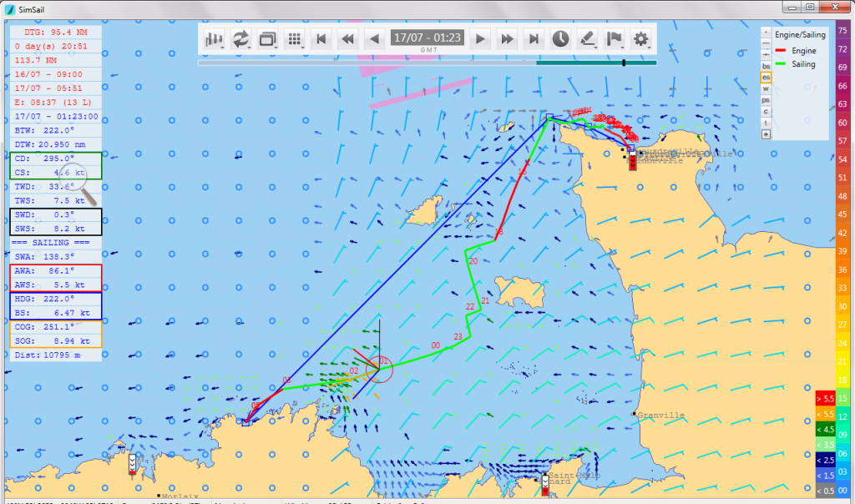
Task: Jump to the end of the route
Action: coord(534,38)
